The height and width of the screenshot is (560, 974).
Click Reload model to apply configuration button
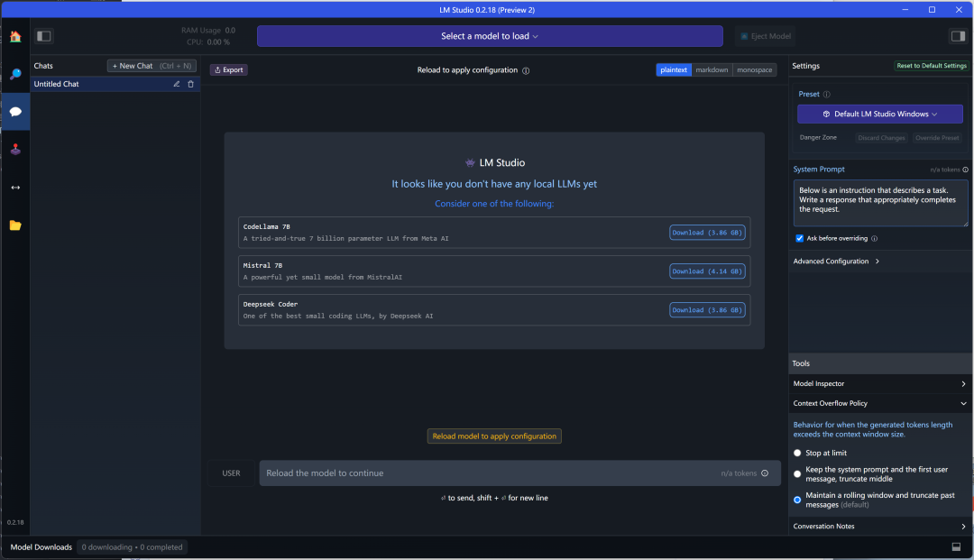(494, 436)
